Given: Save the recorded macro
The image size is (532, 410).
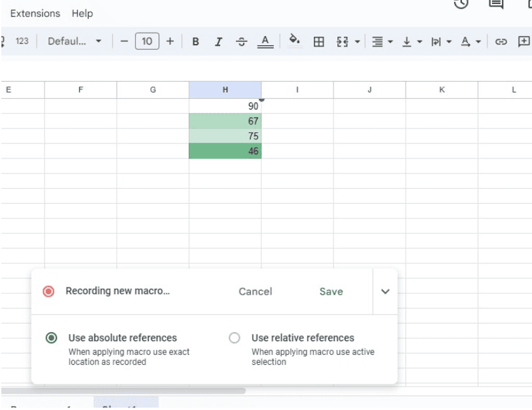Looking at the screenshot, I should tap(331, 291).
